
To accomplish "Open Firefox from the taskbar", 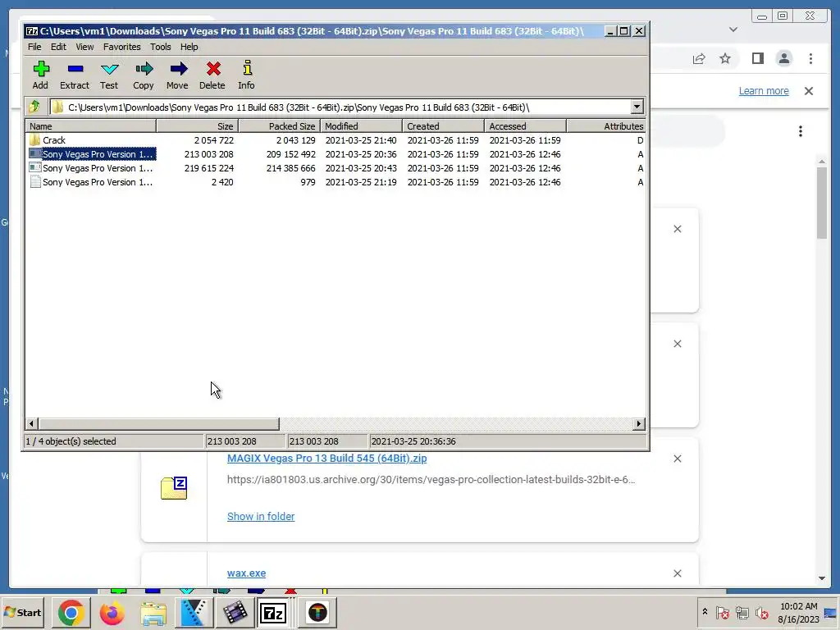I will [x=112, y=613].
